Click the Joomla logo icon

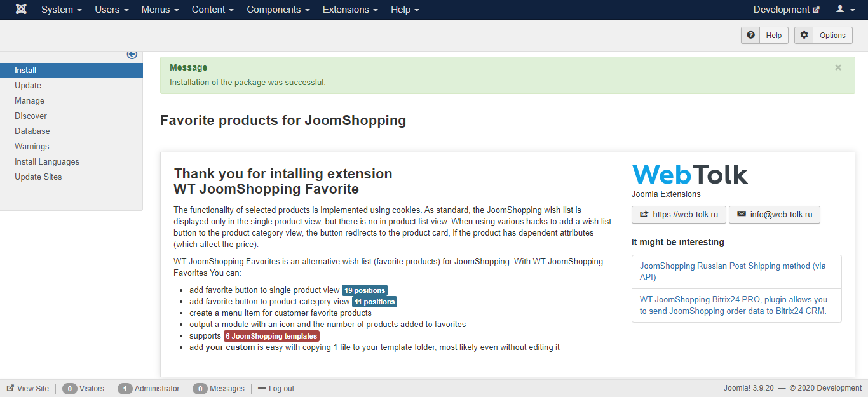(x=21, y=10)
